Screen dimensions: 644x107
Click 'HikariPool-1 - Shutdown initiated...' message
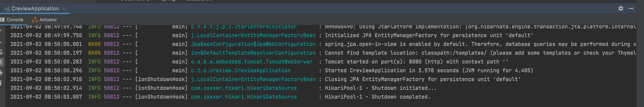click(x=380, y=88)
